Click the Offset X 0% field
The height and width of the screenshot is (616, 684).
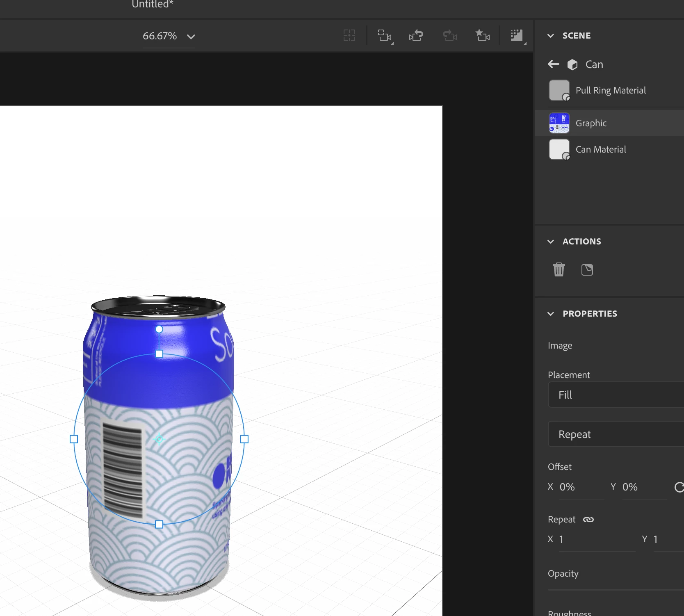581,487
